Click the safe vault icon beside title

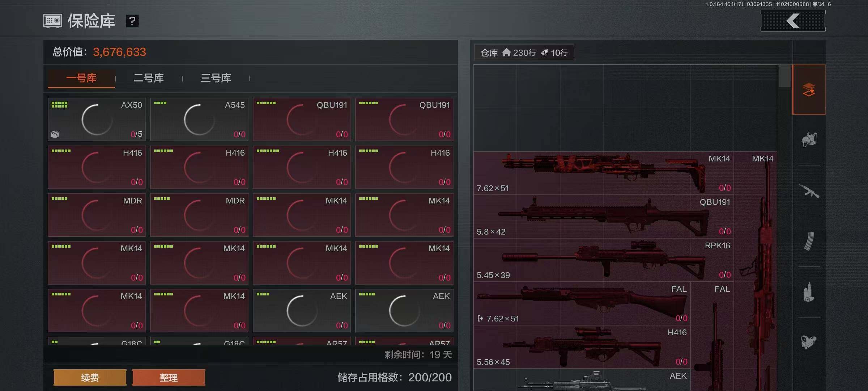(53, 21)
